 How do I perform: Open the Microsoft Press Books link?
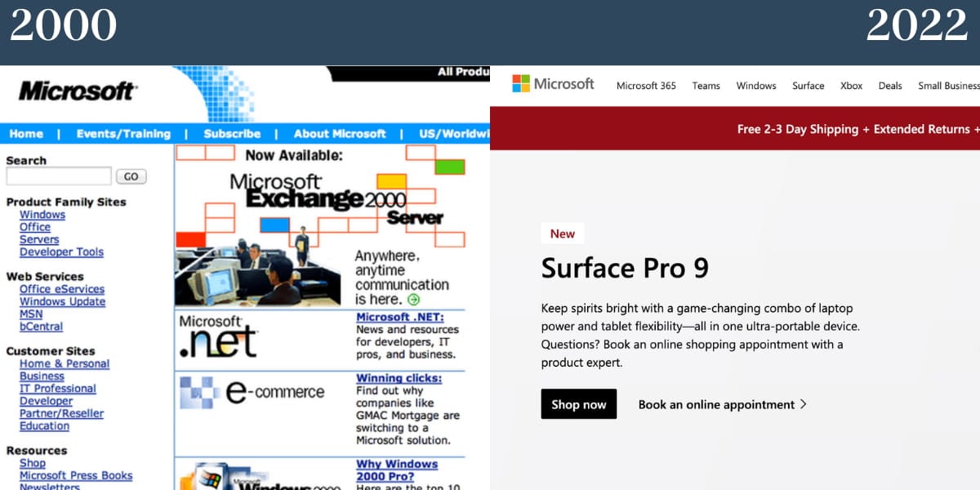pos(76,475)
